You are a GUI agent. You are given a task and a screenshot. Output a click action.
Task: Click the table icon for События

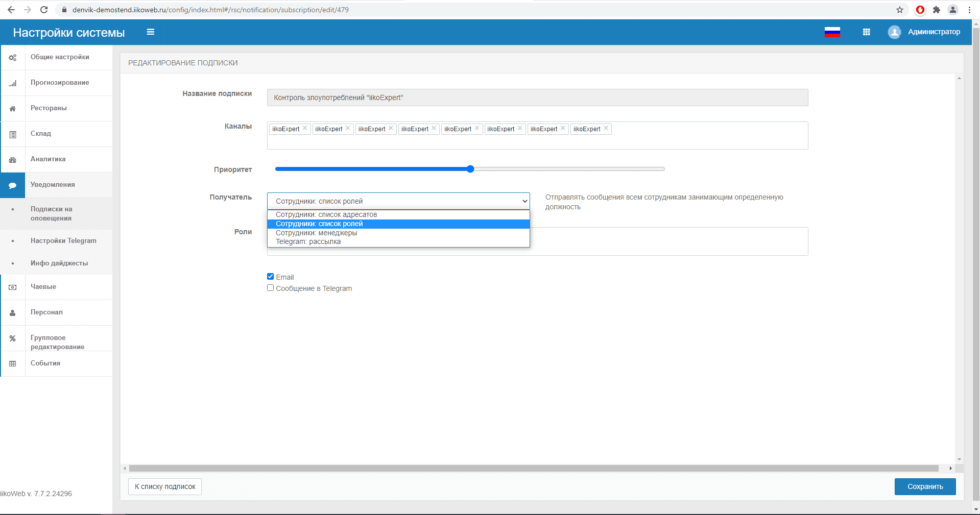pos(13,364)
